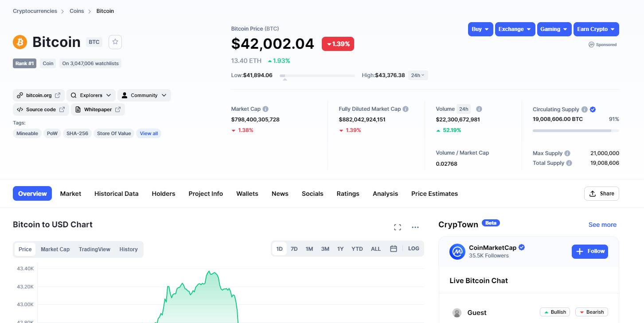Viewport: 644px width, 323px height.
Task: Select the 1Y chart range
Action: [x=340, y=249]
